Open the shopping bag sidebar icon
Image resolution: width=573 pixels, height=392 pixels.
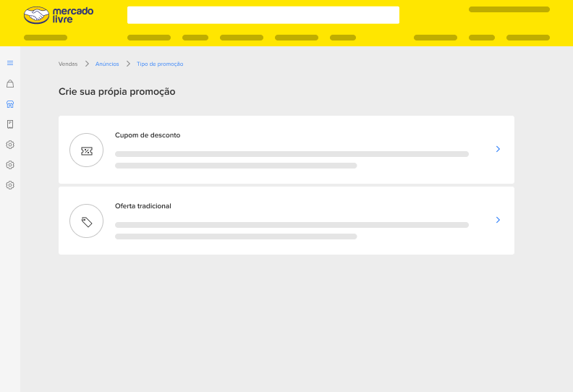click(10, 84)
